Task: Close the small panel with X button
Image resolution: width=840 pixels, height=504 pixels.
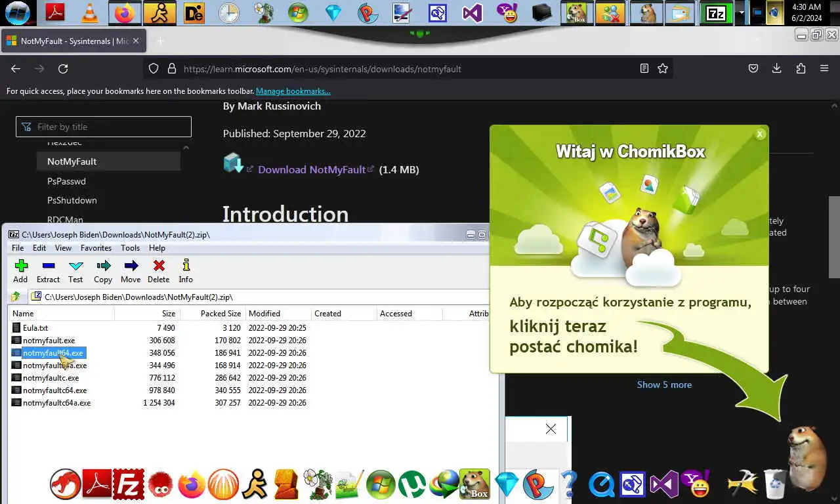Action: pyautogui.click(x=551, y=429)
